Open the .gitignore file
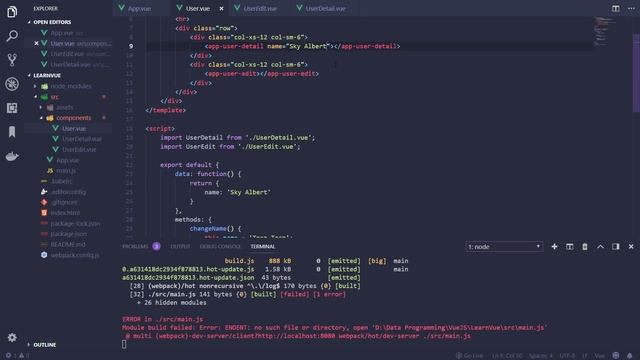Image resolution: width=640 pixels, height=360 pixels. click(67, 202)
